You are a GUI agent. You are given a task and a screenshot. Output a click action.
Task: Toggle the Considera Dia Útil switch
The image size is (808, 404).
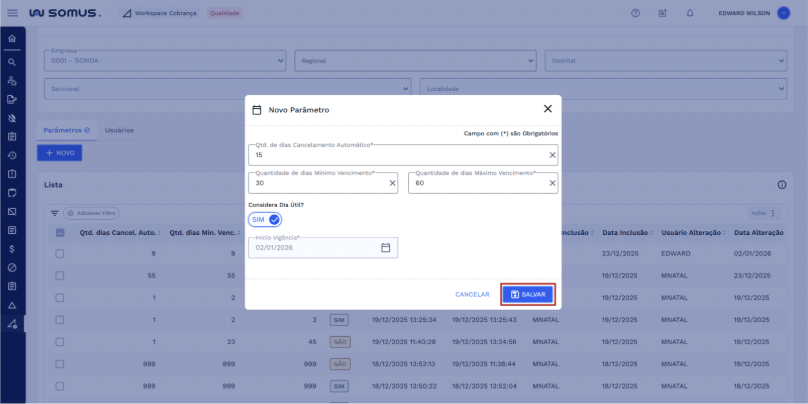(x=265, y=219)
